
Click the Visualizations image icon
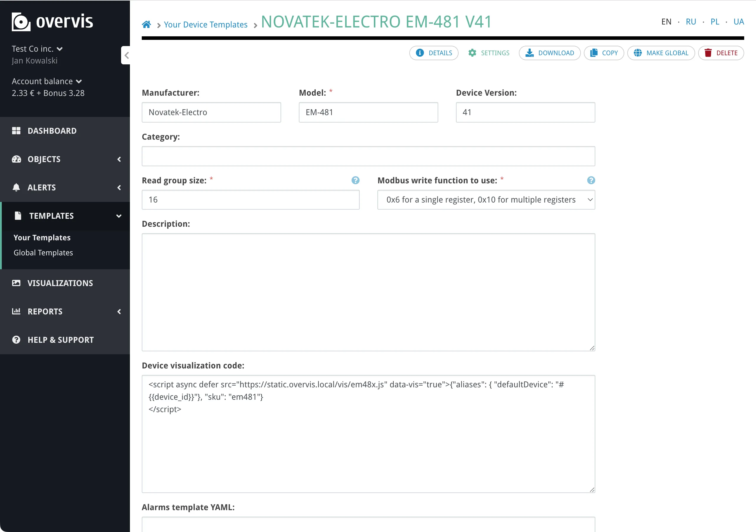pos(16,283)
